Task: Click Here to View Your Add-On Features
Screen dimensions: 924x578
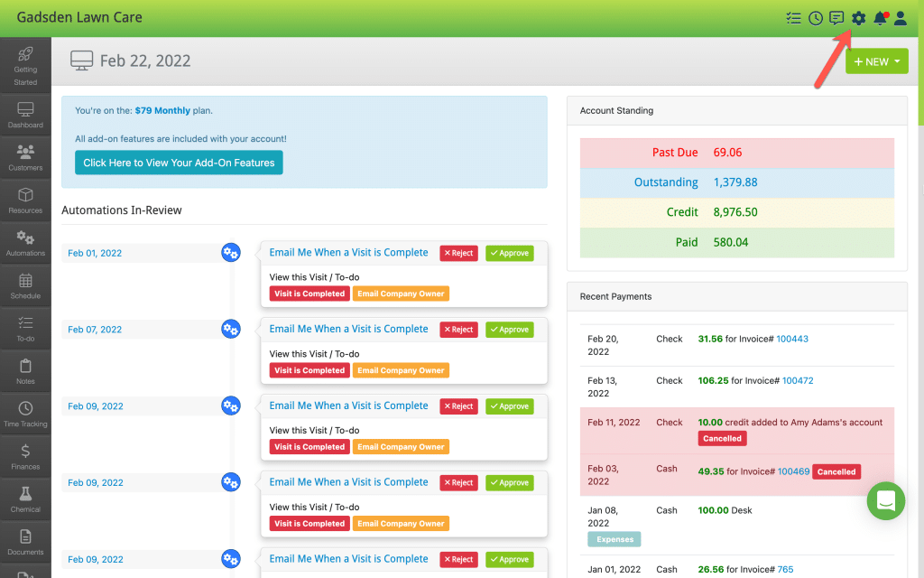Action: point(179,163)
